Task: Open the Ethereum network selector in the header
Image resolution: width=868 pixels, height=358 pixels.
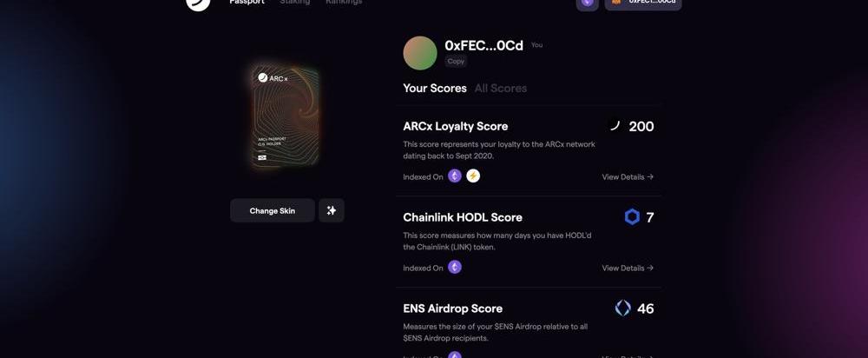Action: 588,3
